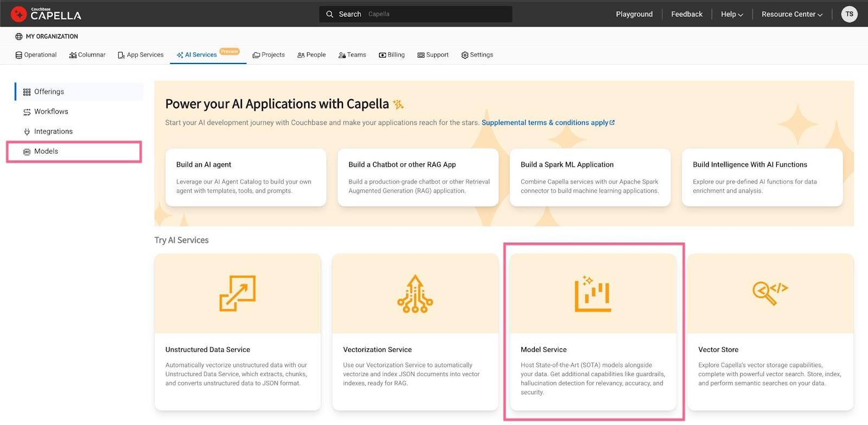
Task: Click the Preview badge on AI Services
Action: [229, 52]
